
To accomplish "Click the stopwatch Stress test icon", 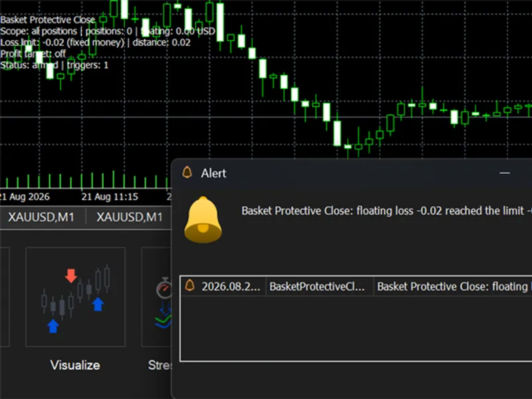I will click(x=164, y=303).
